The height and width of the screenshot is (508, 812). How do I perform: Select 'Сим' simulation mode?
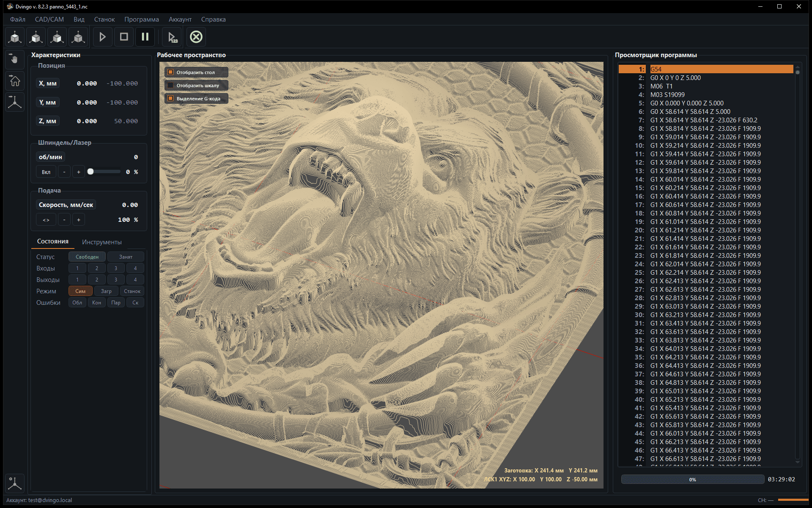(x=80, y=291)
